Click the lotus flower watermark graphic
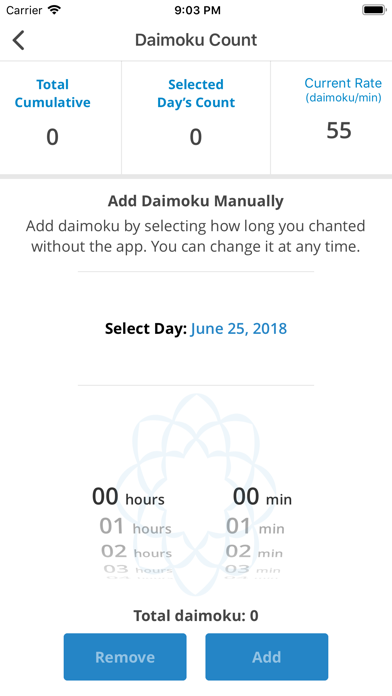This screenshot has width=392, height=696. [196, 494]
